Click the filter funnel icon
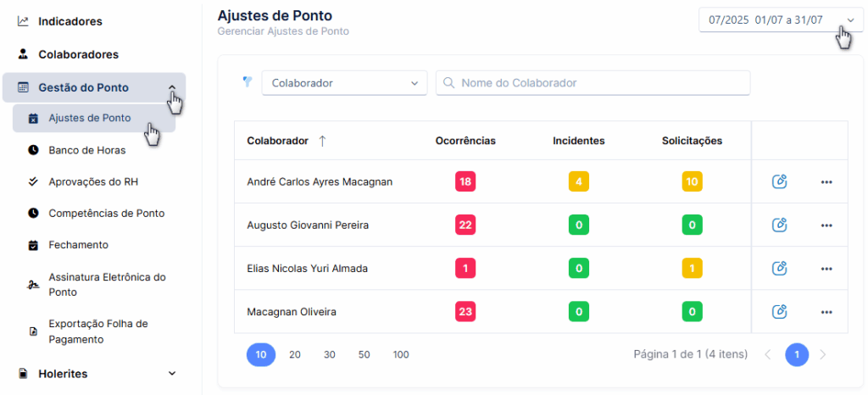This screenshot has height=395, width=868. pyautogui.click(x=248, y=82)
